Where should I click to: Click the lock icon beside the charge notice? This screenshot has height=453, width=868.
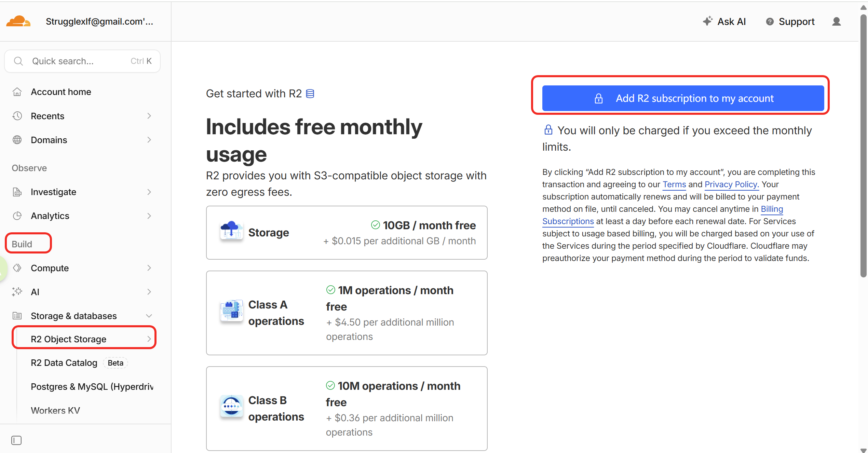[548, 130]
